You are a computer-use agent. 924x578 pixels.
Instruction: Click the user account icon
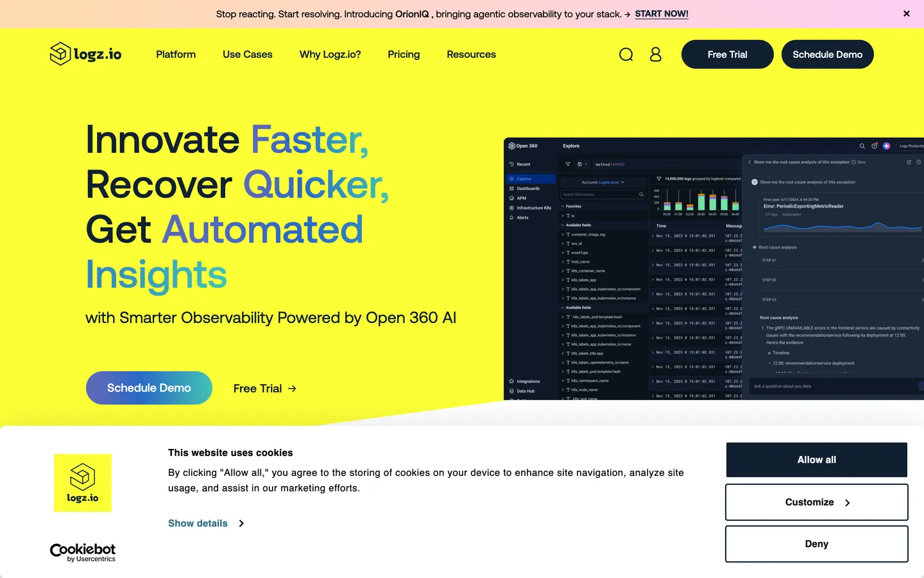coord(655,55)
